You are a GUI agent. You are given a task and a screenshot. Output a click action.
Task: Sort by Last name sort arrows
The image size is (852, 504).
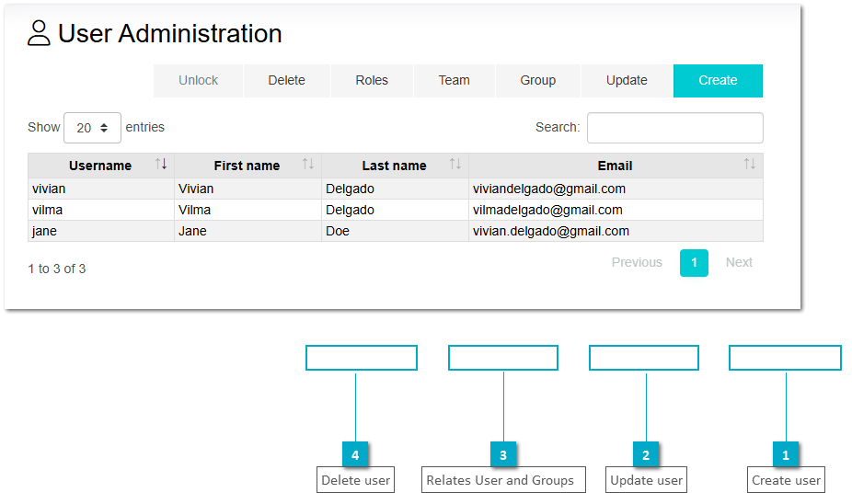[x=455, y=164]
